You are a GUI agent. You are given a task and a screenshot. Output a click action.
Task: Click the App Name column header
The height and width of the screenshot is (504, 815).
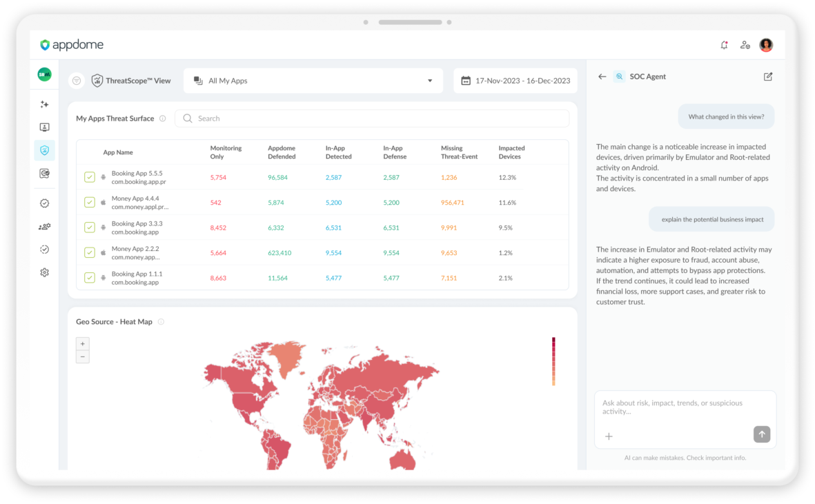click(x=118, y=152)
